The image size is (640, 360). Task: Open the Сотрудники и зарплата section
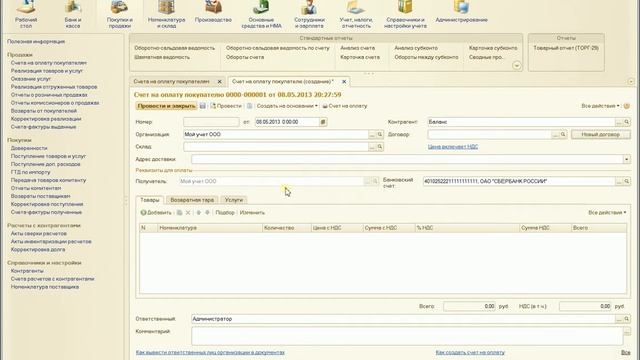click(309, 15)
